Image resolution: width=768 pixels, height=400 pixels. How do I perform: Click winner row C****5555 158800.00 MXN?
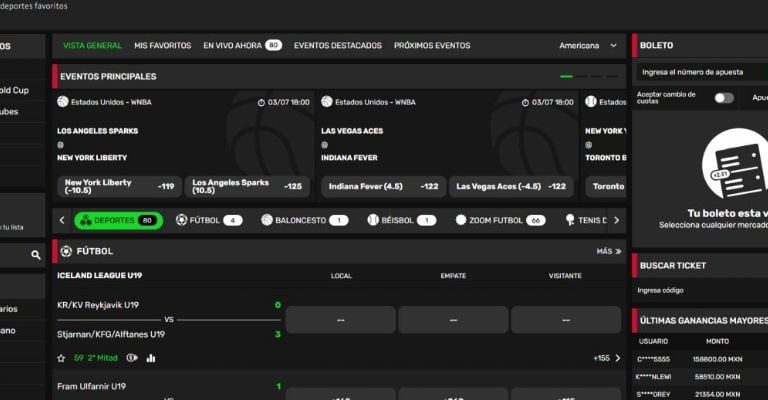(701, 359)
